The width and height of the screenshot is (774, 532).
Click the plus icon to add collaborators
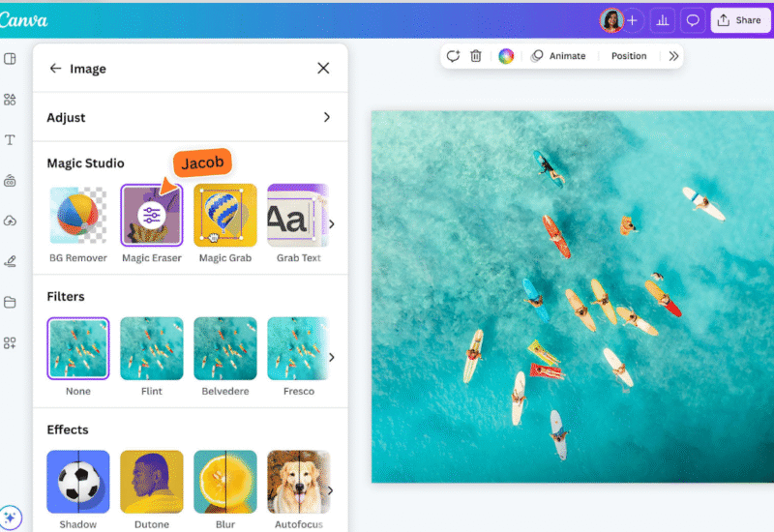point(633,20)
